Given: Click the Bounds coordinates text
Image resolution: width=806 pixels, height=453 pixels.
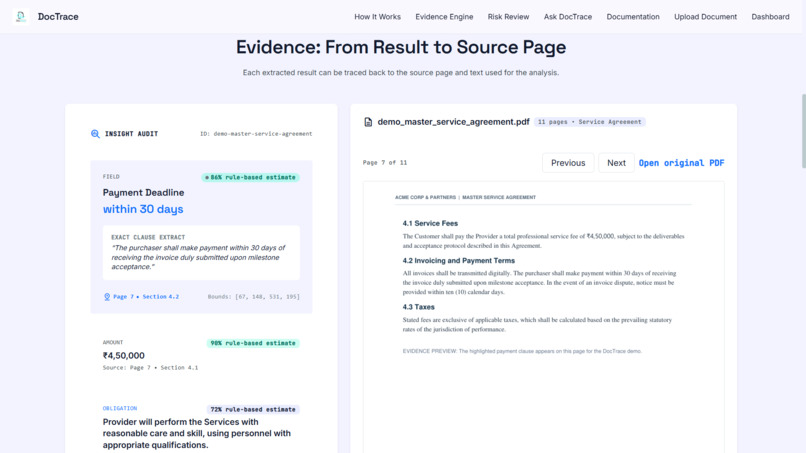Looking at the screenshot, I should click(x=253, y=297).
